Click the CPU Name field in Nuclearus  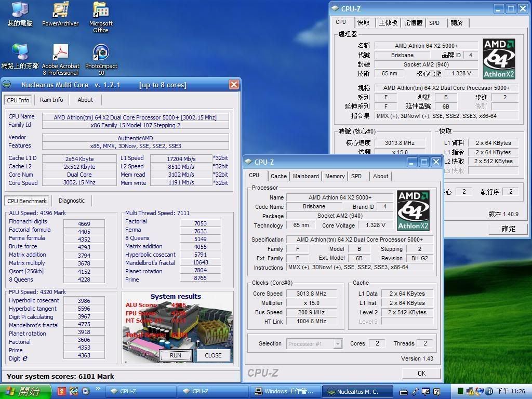point(135,117)
